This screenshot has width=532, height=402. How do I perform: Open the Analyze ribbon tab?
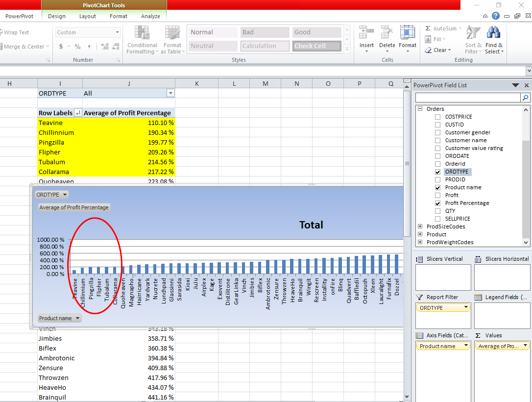click(150, 16)
